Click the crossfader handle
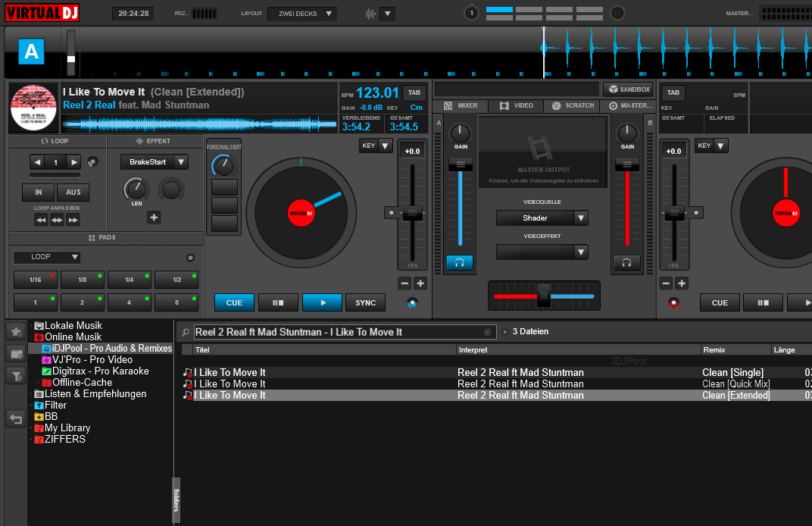Image resolution: width=812 pixels, height=526 pixels. coord(544,296)
